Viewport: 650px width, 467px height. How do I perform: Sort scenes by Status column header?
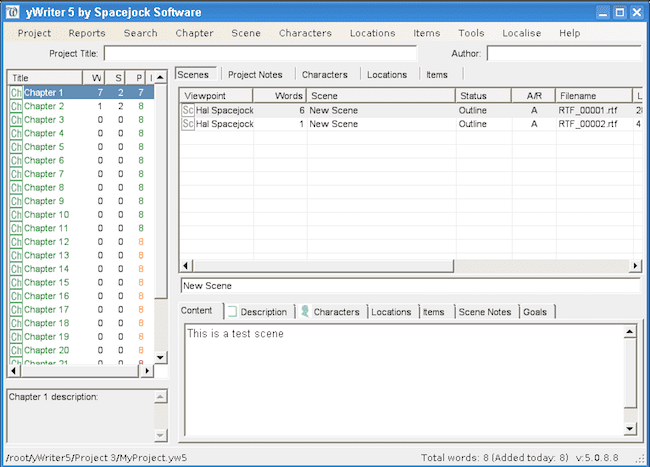[x=484, y=96]
